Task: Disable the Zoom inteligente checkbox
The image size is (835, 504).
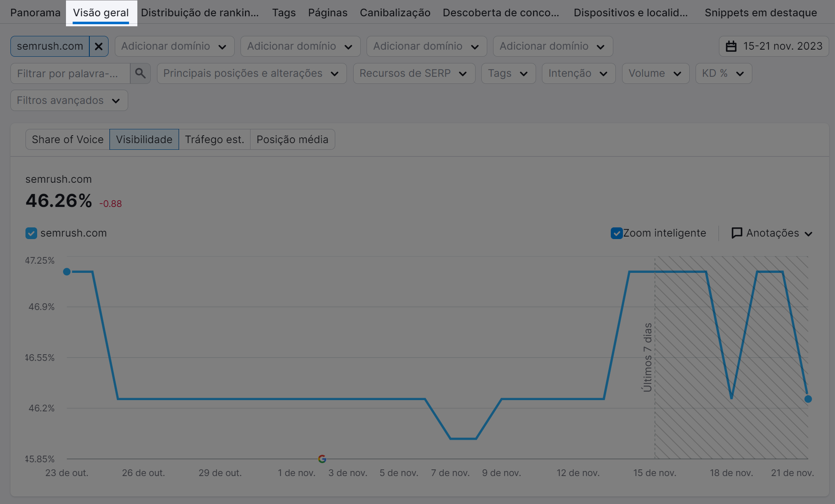Action: pyautogui.click(x=617, y=233)
